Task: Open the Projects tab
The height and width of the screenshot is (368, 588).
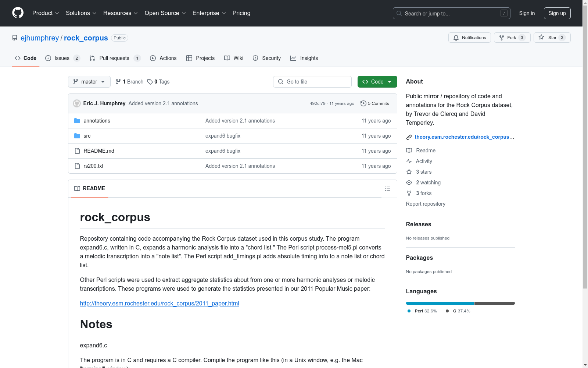Action: [201, 58]
